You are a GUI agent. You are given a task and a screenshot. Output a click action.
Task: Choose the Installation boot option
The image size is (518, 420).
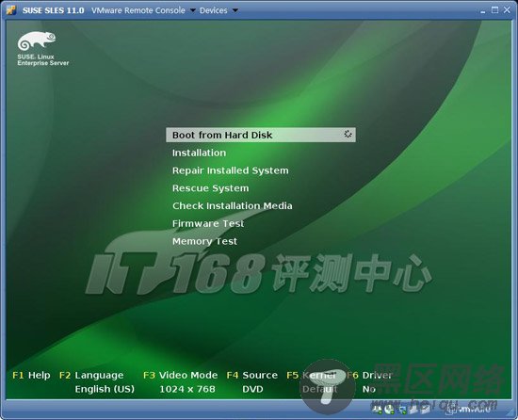tap(200, 153)
